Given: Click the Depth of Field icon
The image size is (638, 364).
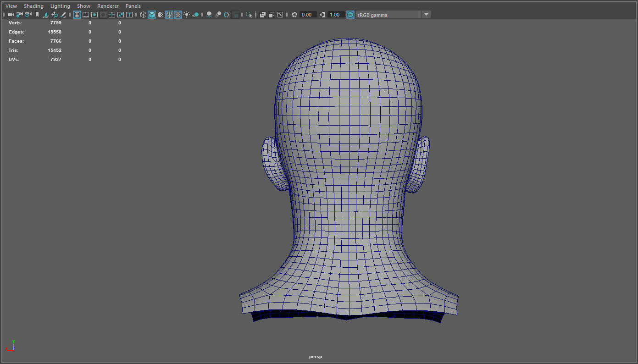Looking at the screenshot, I should click(x=235, y=15).
